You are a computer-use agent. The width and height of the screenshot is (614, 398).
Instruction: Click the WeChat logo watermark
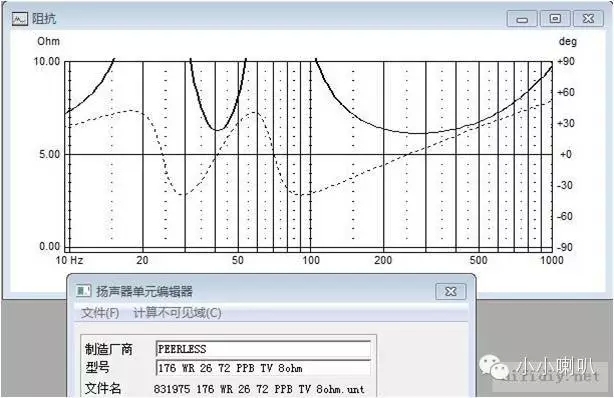[x=493, y=367]
